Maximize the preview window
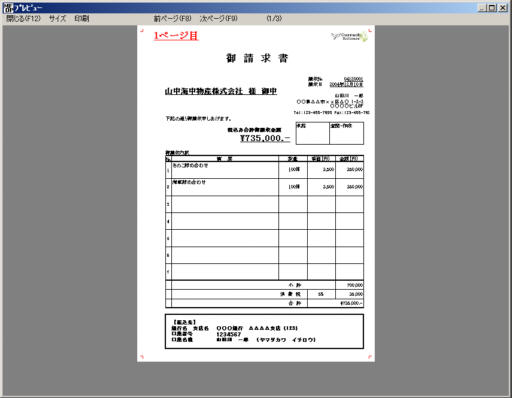This screenshot has height=398, width=512. pyautogui.click(x=492, y=7)
